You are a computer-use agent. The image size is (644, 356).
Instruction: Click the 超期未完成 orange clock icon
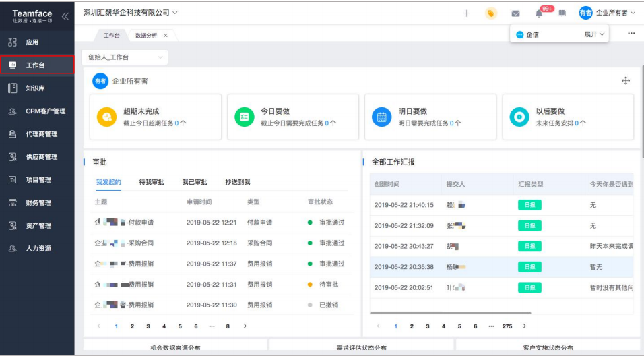[x=107, y=117]
